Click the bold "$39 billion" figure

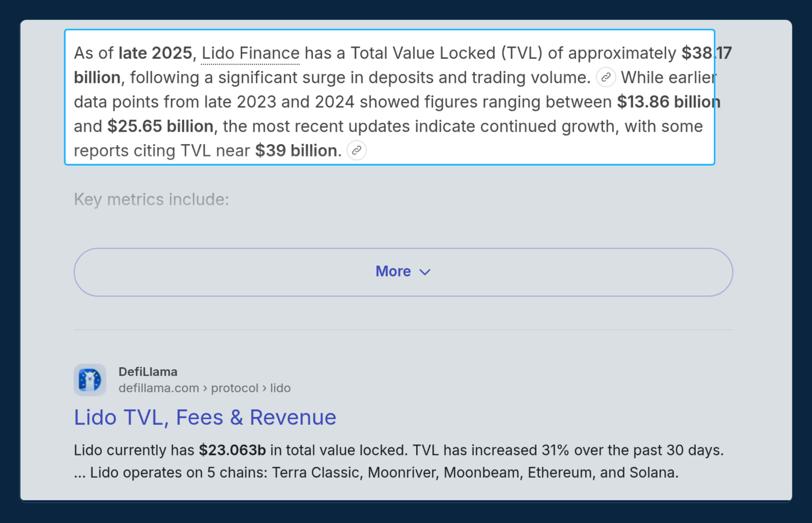point(296,151)
